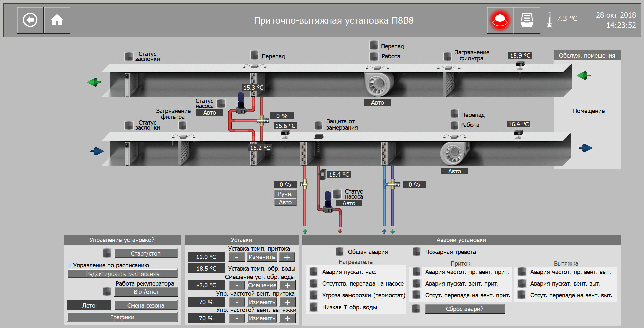This screenshot has height=328, width=644.
Task: Click the Смена сезона button
Action: pyautogui.click(x=146, y=306)
